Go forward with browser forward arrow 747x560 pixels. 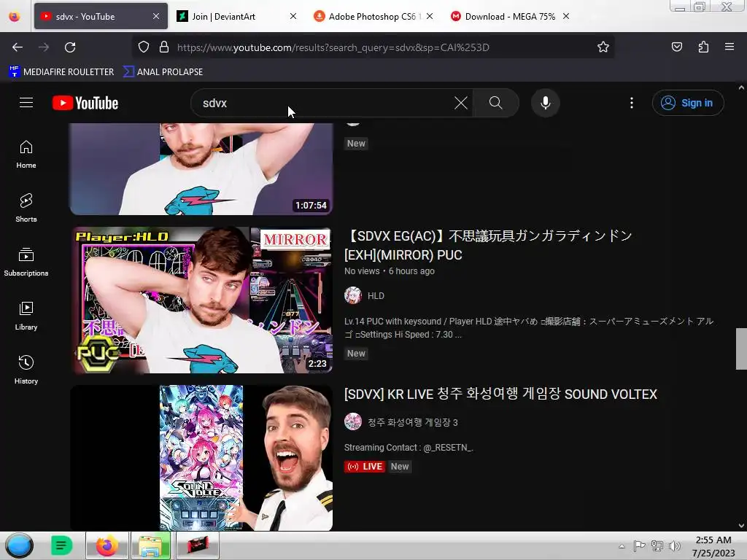(x=44, y=47)
